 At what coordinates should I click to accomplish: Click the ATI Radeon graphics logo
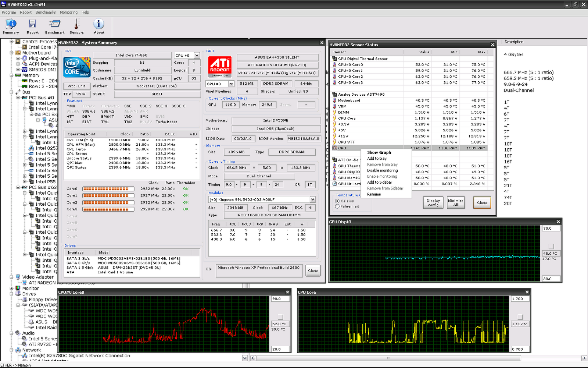click(x=220, y=67)
